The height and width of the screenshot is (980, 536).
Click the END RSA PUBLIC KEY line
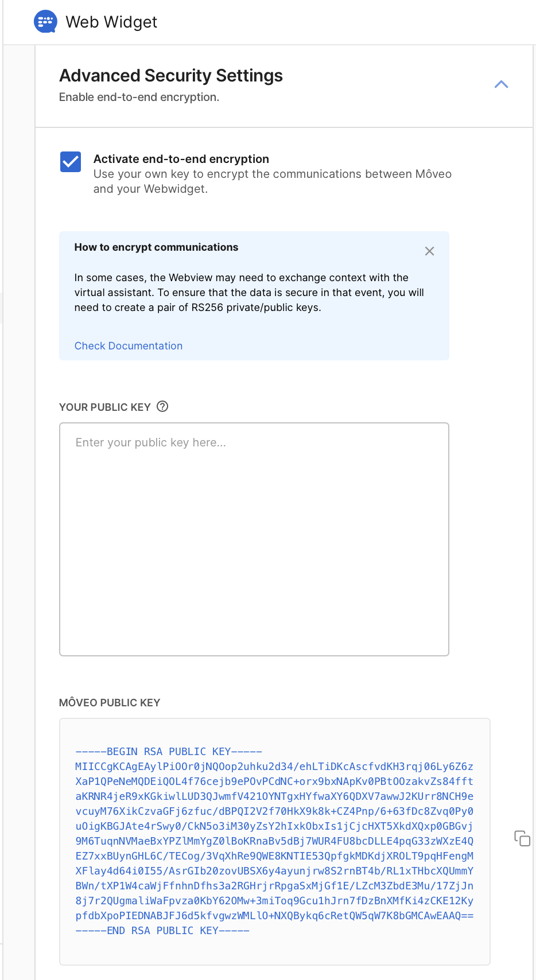tap(162, 931)
